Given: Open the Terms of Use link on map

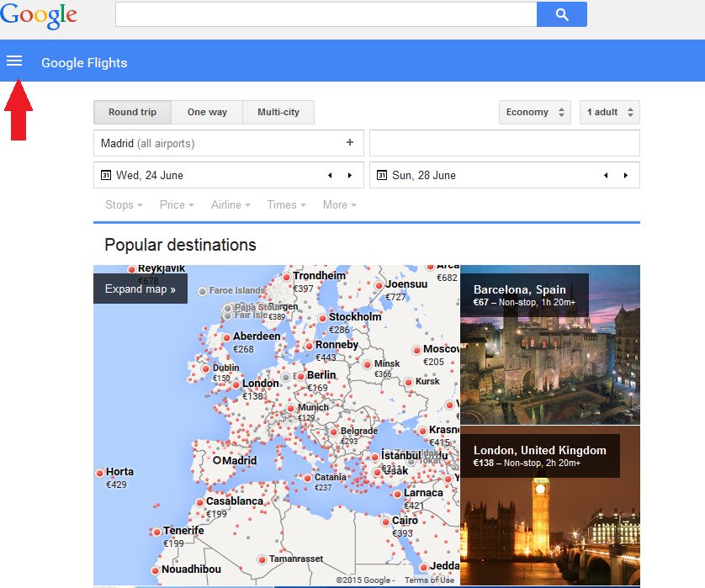Looking at the screenshot, I should 429,580.
